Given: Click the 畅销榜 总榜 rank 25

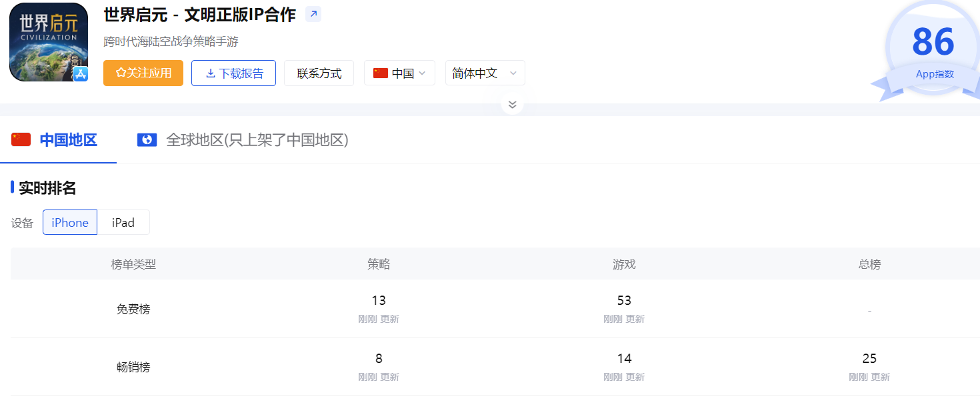Looking at the screenshot, I should pos(869,359).
